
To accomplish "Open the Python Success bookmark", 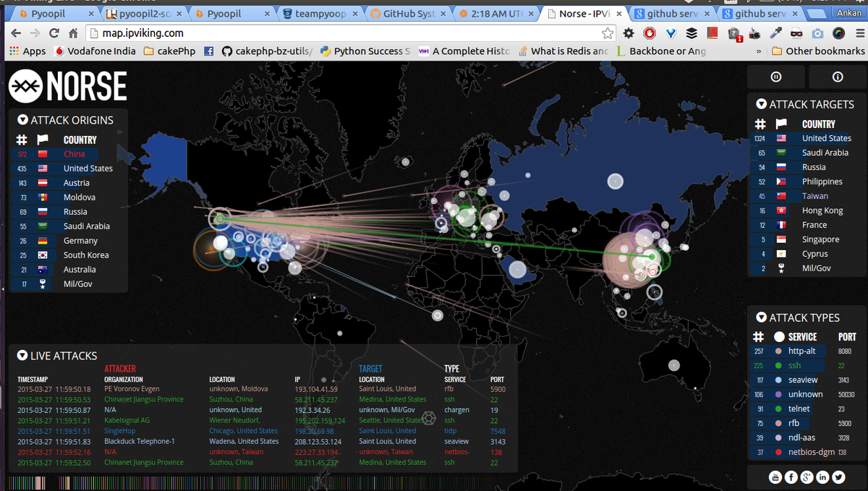I will click(365, 51).
